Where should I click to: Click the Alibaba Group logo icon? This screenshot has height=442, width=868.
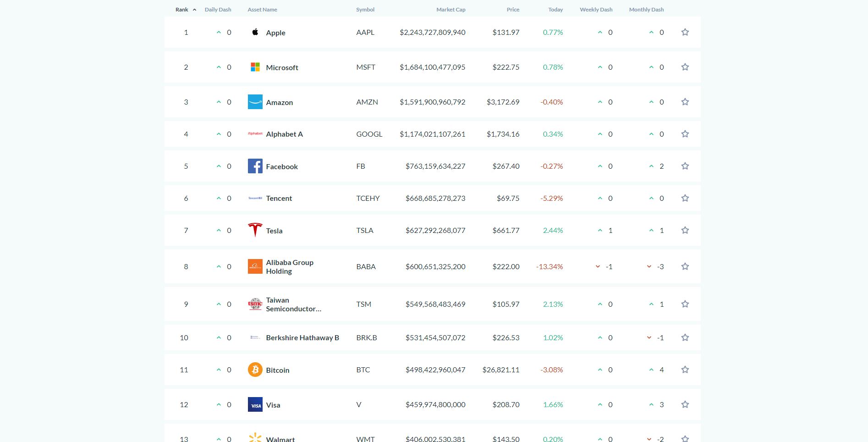(x=255, y=266)
